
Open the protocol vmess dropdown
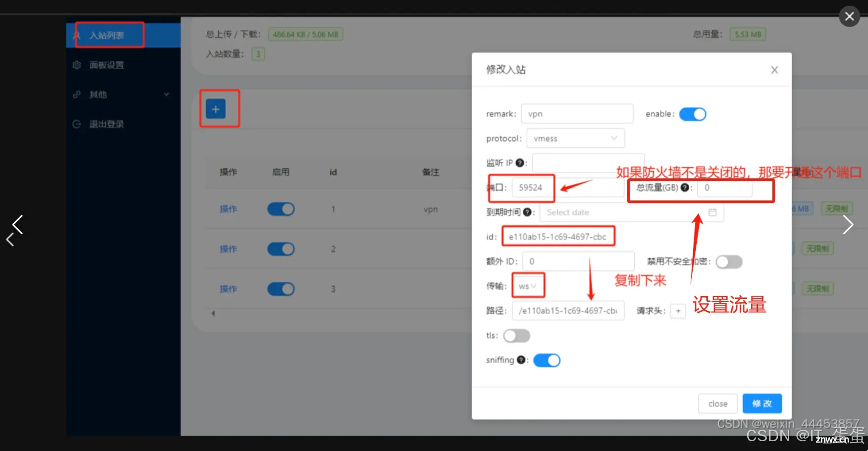pos(575,139)
